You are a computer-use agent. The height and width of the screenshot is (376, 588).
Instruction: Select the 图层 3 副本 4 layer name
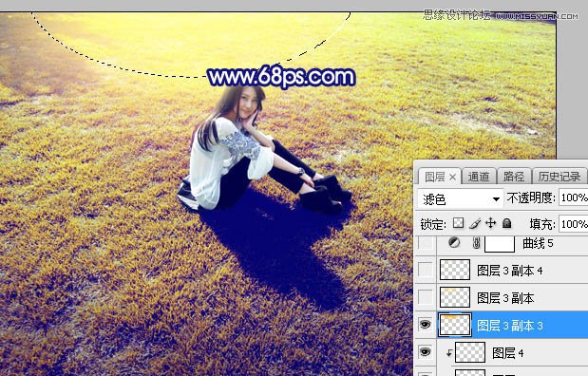pyautogui.click(x=509, y=271)
